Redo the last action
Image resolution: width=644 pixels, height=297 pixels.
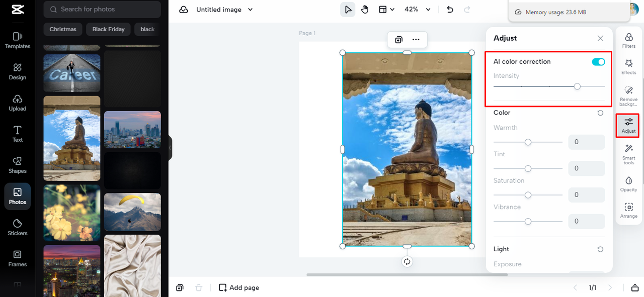pyautogui.click(x=467, y=10)
